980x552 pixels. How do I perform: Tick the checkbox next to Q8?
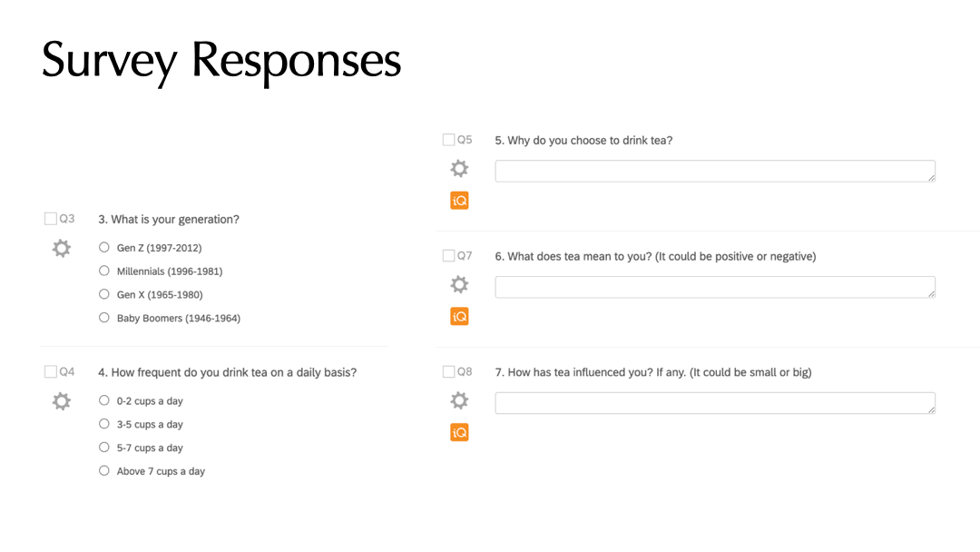(x=449, y=371)
